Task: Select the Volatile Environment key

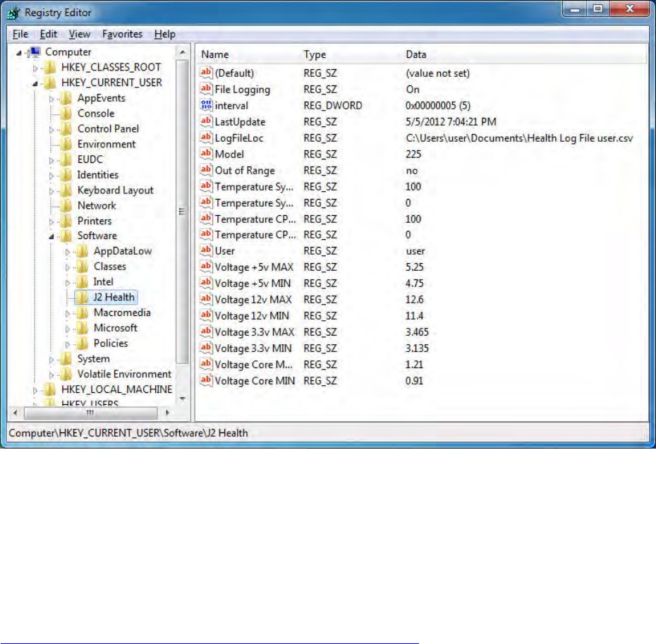Action: pos(124,374)
